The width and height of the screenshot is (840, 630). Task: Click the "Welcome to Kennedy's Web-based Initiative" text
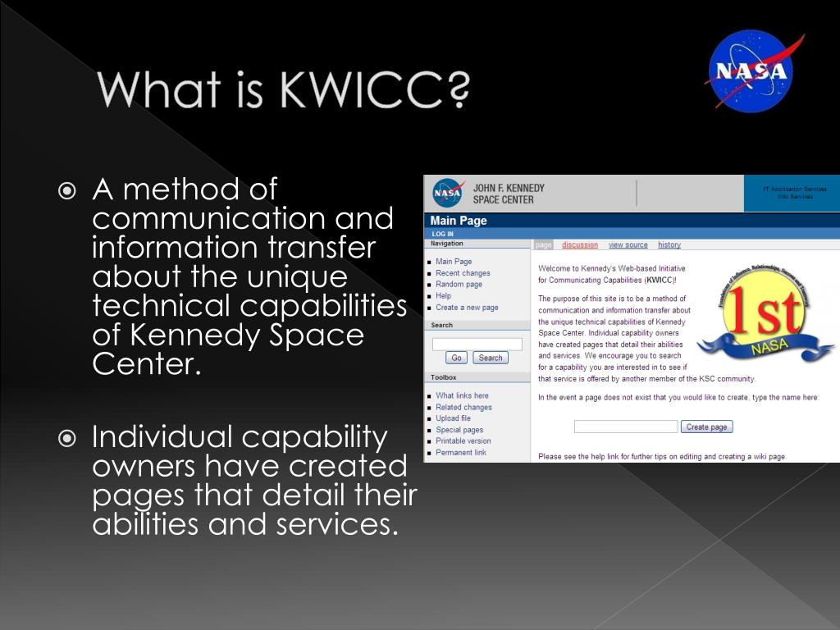point(612,274)
